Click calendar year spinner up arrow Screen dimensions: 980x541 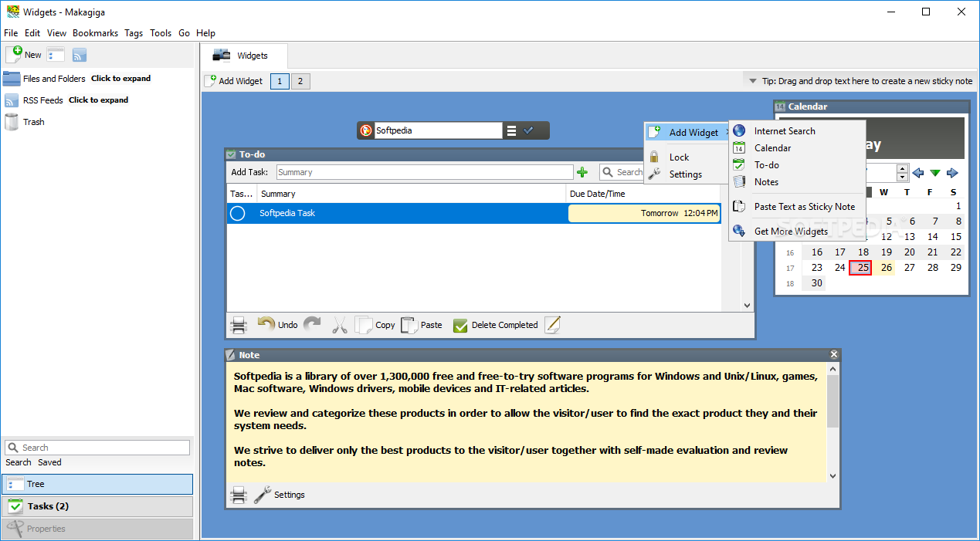point(902,168)
